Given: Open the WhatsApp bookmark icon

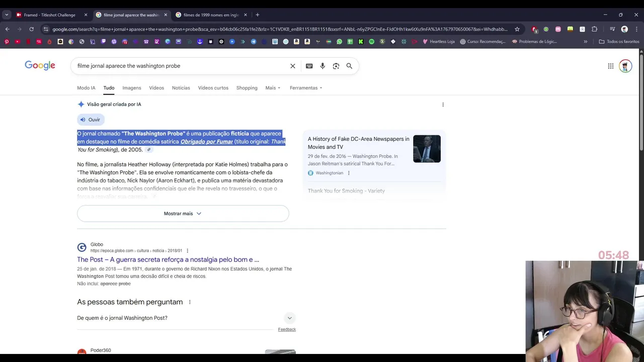Looking at the screenshot, I should [x=339, y=42].
